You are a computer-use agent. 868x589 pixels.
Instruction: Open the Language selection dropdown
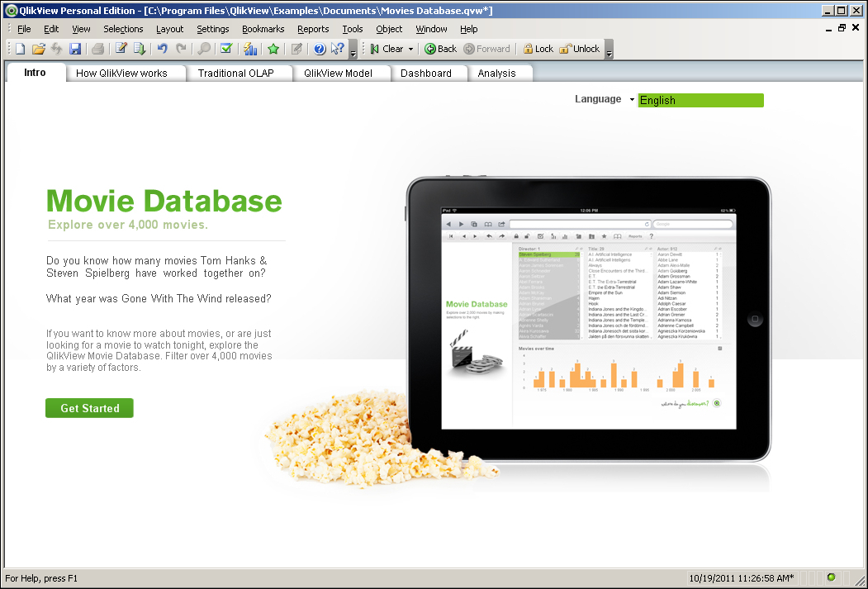[x=632, y=99]
